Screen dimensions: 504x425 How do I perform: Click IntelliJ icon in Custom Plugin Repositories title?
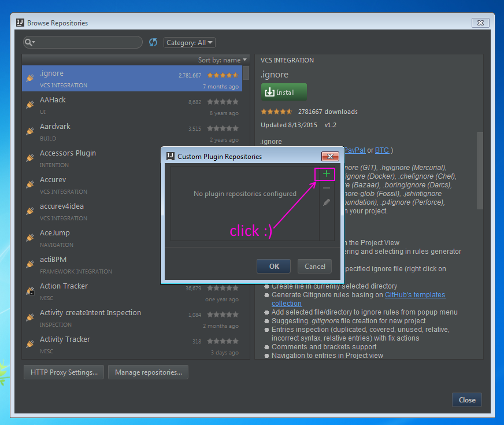click(x=171, y=156)
